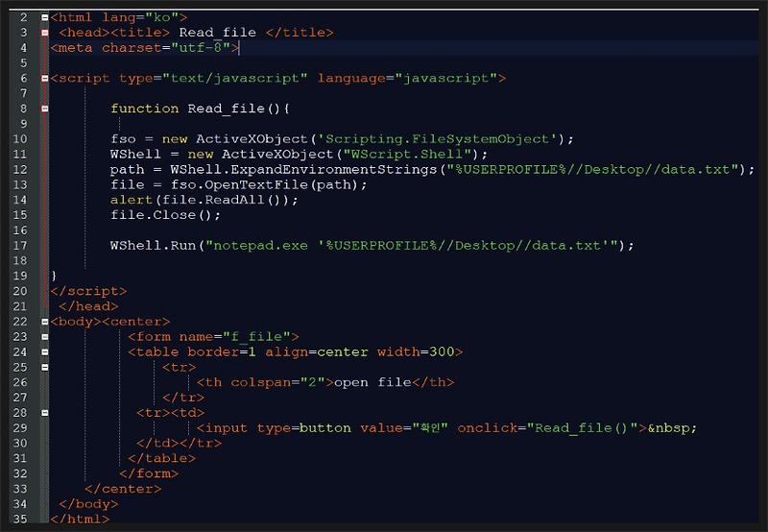
Task: Click the "utf-8" charset value
Action: (201, 48)
